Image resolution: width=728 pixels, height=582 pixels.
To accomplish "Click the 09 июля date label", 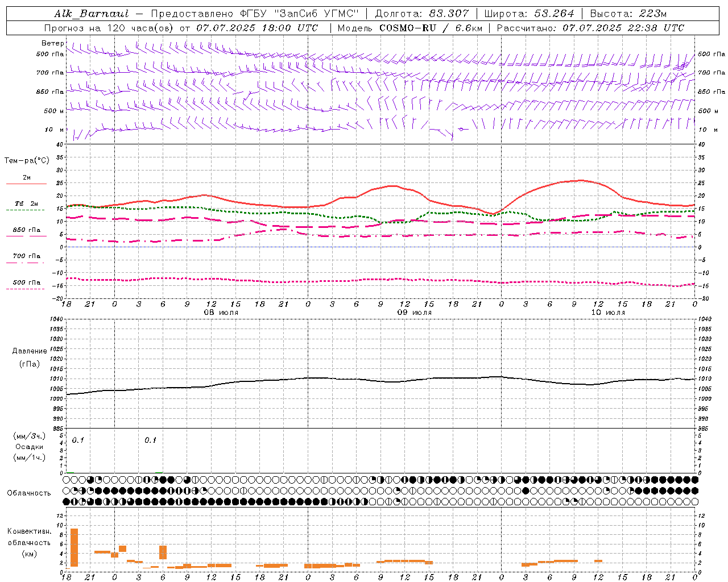I will 414,313.
